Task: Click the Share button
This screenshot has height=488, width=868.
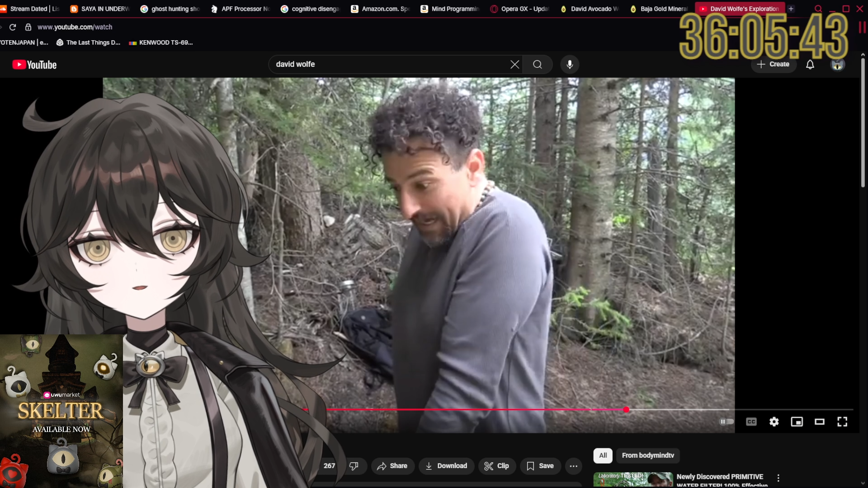Action: 392,466
